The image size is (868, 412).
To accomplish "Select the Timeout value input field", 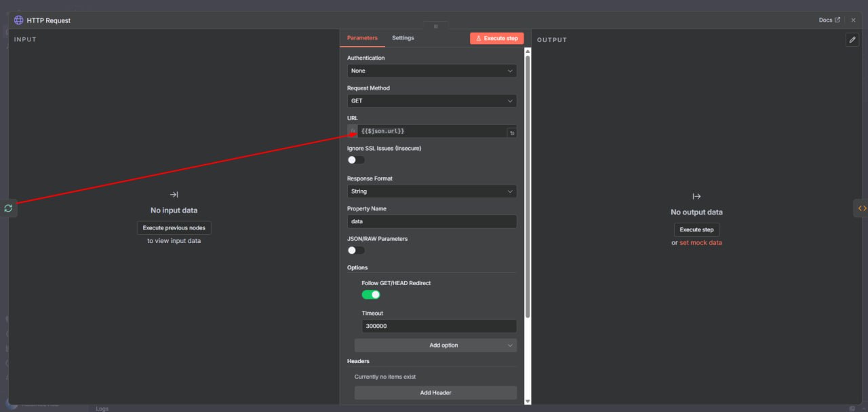I will coord(439,326).
